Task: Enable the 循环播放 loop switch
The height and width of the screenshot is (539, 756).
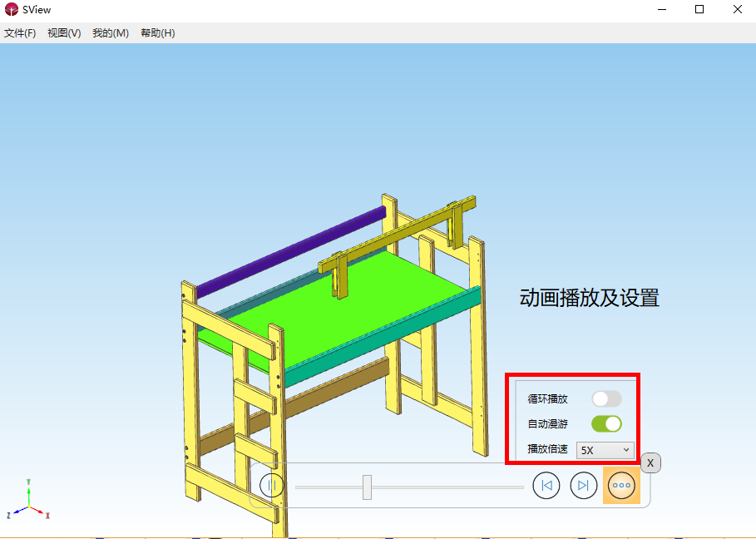Action: [x=606, y=398]
